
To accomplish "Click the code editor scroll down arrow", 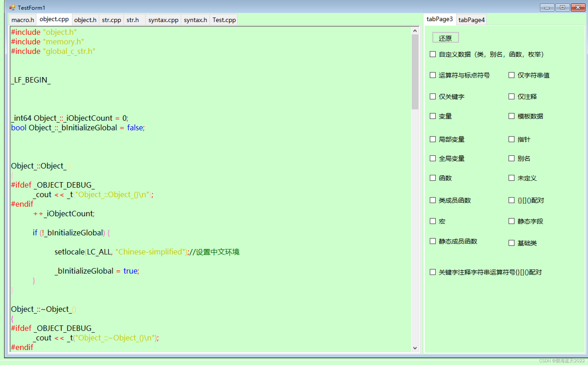I will [415, 348].
